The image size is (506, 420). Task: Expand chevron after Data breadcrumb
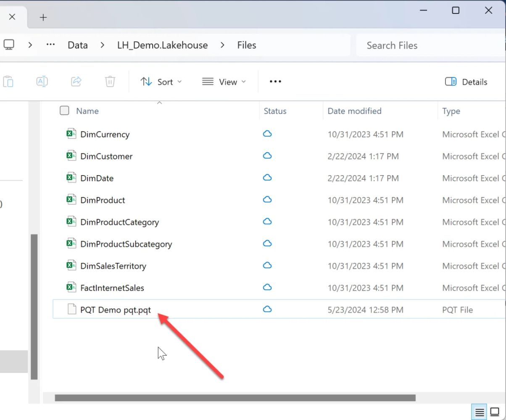(103, 45)
